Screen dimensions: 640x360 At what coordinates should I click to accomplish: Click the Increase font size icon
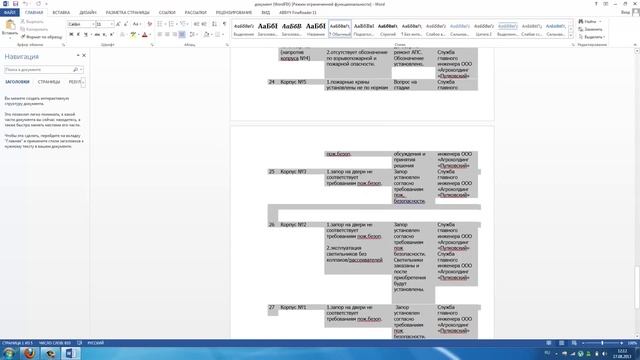[118, 24]
